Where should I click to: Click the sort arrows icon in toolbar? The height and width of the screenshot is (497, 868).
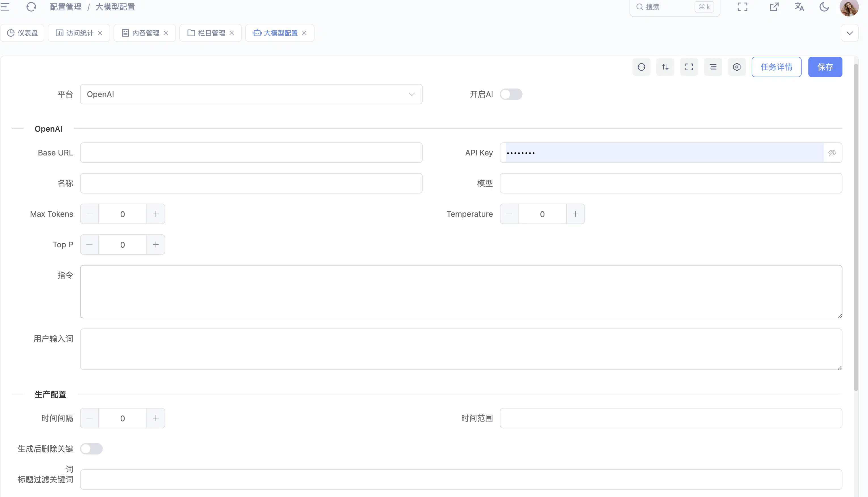tap(665, 67)
